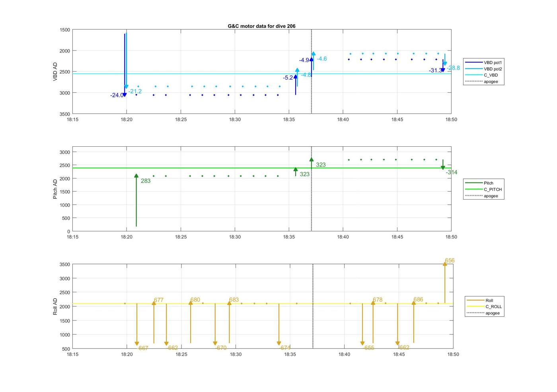
Task: Click the -24.0 VBD pot1 annotation
Action: pos(117,95)
